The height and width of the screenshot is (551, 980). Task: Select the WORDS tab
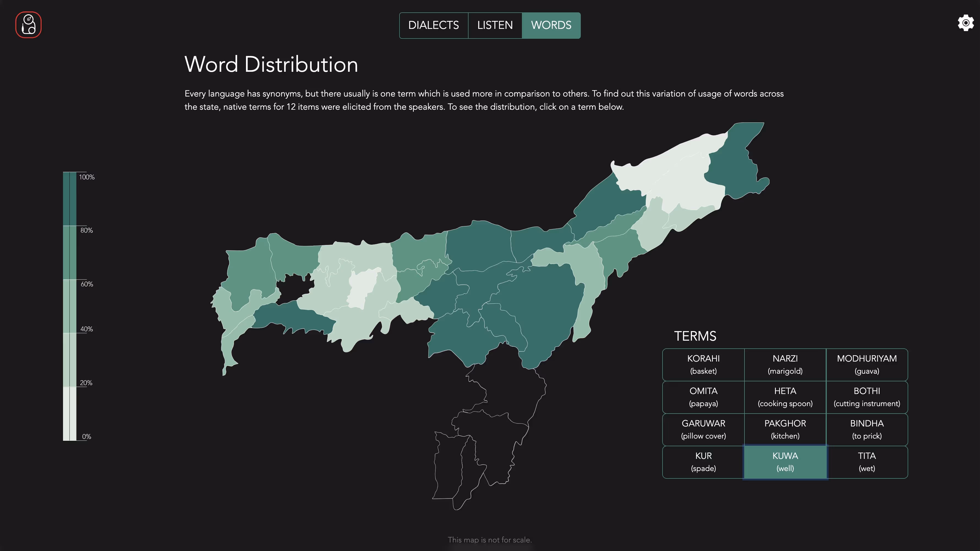click(x=551, y=26)
